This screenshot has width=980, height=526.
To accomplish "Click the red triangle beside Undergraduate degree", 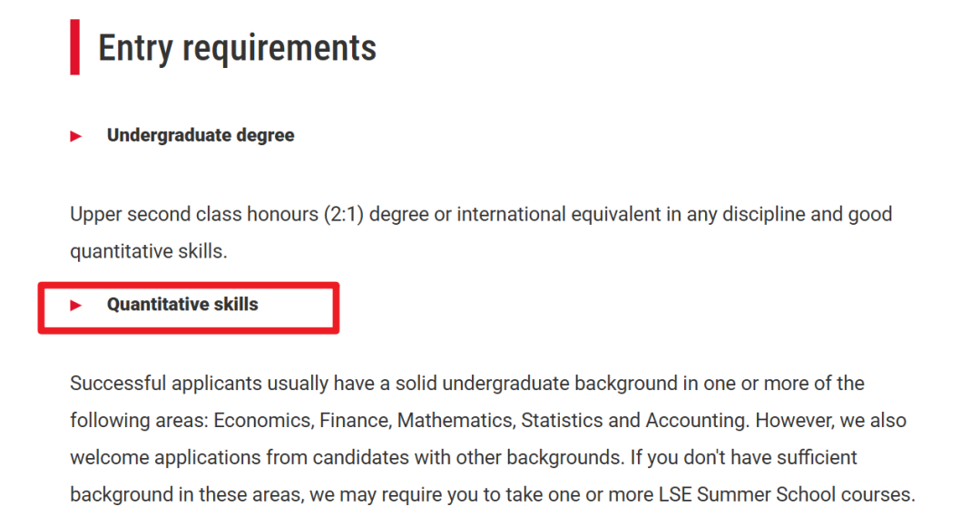I will [x=75, y=135].
